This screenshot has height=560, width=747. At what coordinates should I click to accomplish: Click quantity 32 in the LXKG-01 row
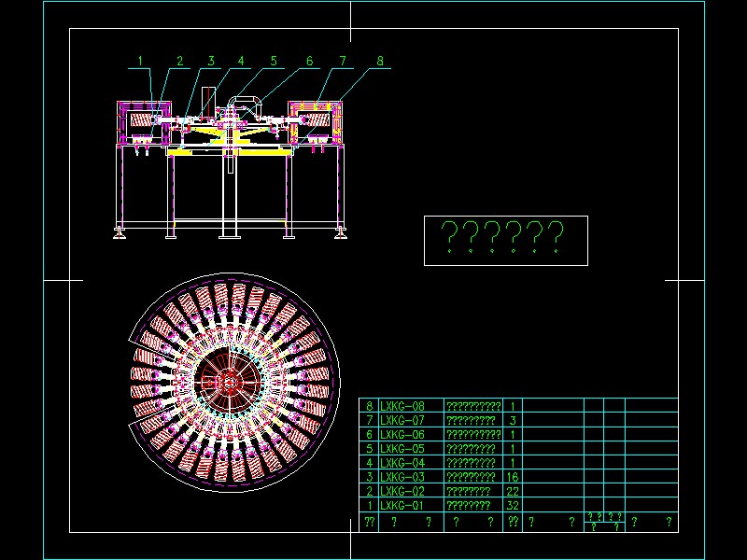coord(513,505)
